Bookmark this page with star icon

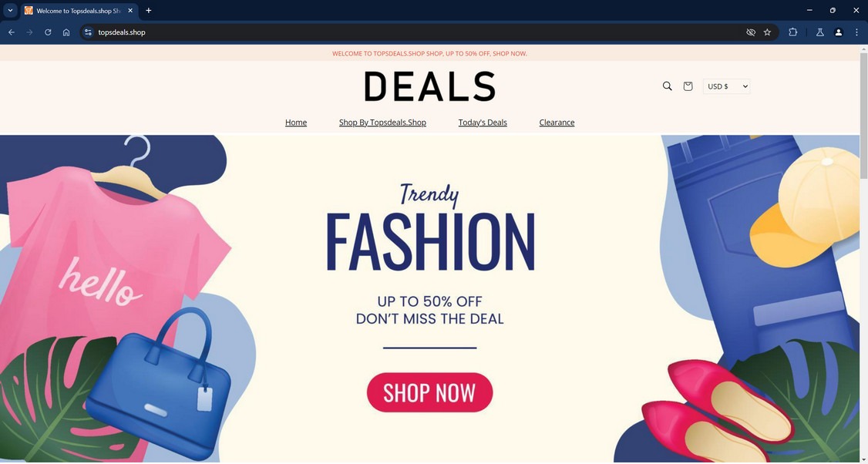click(x=767, y=32)
